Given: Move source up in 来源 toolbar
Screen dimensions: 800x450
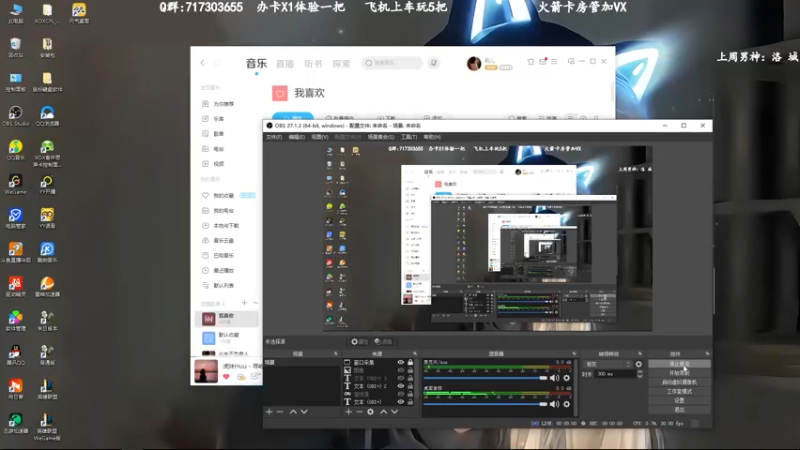Looking at the screenshot, I should point(384,412).
